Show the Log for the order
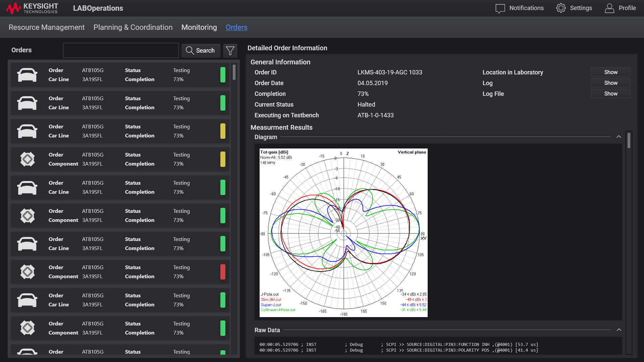This screenshot has width=644, height=362. click(610, 83)
